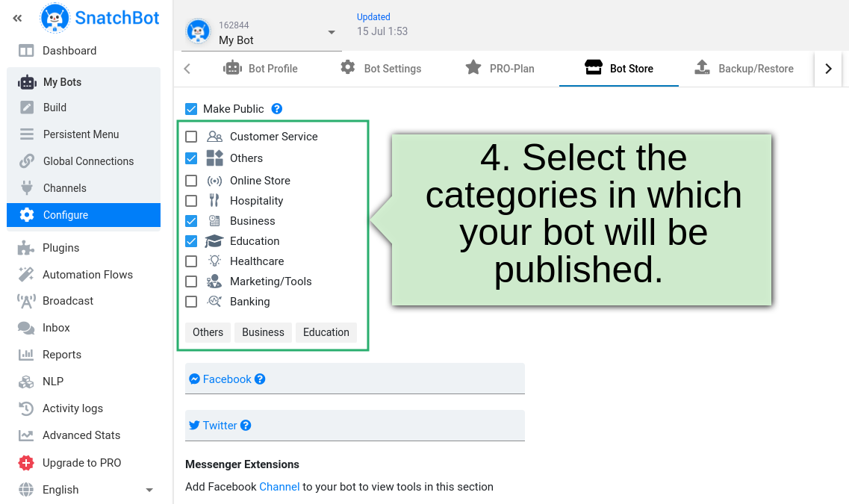Open Dashboard via its panel icon
This screenshot has width=849, height=504.
(26, 51)
